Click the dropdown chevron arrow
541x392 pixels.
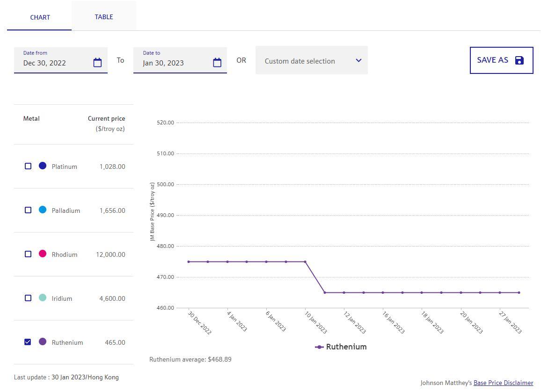pos(358,60)
